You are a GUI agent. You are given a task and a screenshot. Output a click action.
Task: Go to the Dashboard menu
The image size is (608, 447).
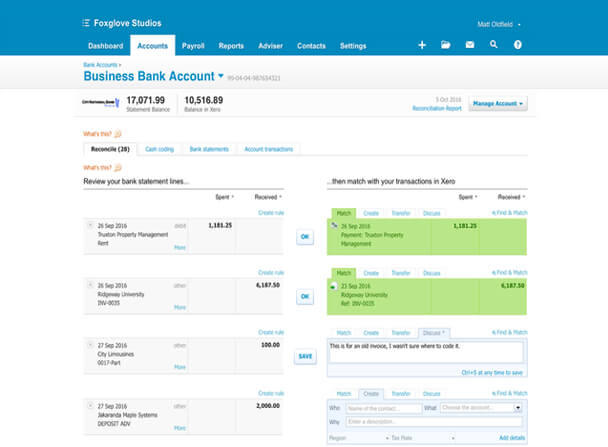point(105,46)
